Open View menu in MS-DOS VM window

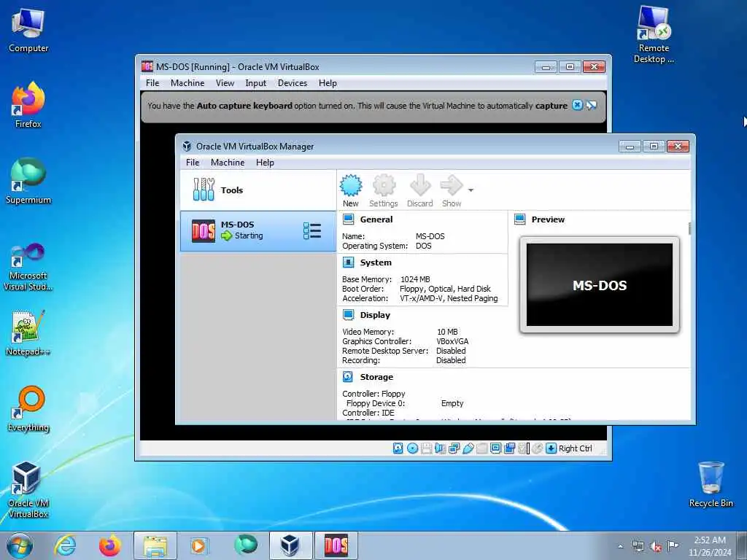click(225, 83)
